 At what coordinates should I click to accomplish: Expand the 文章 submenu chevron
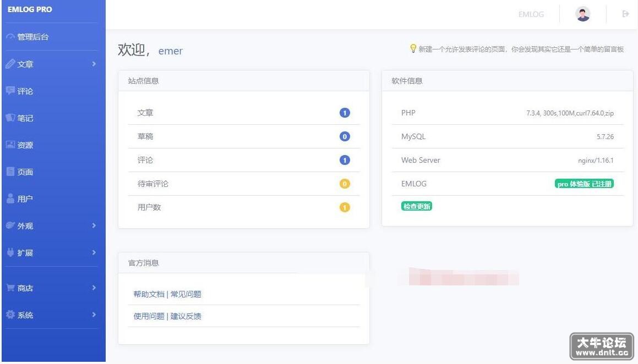point(94,64)
